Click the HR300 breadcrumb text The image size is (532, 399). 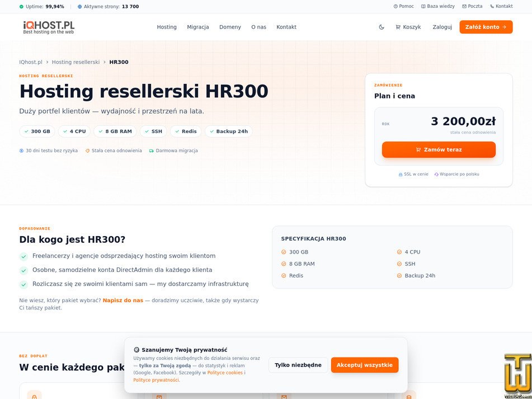119,62
